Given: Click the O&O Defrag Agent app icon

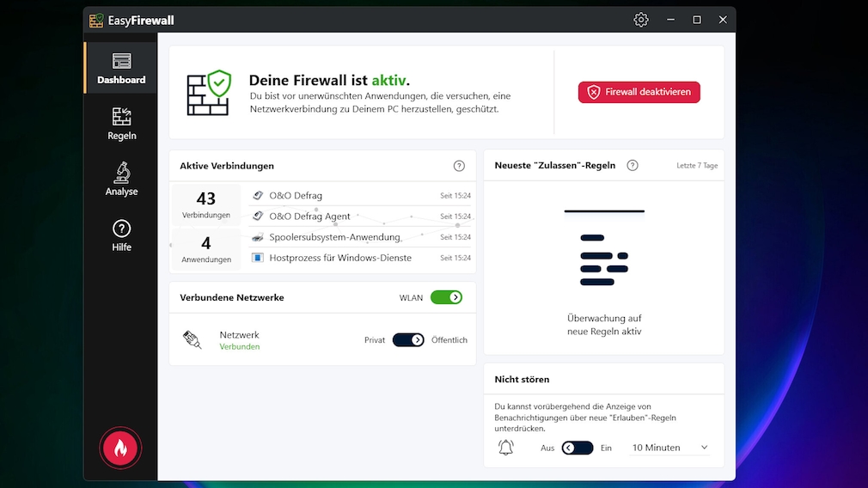Looking at the screenshot, I should click(x=258, y=217).
